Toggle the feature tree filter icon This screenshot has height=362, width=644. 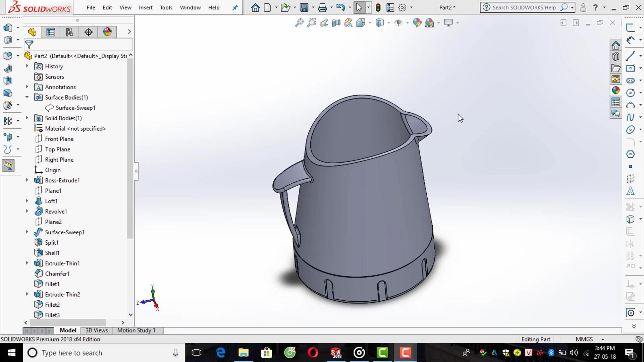[x=30, y=44]
